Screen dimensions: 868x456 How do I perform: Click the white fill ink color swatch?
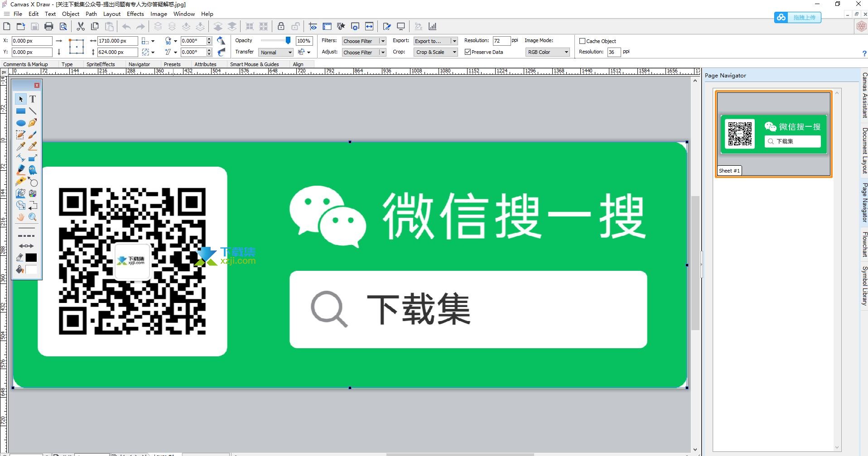pyautogui.click(x=31, y=270)
